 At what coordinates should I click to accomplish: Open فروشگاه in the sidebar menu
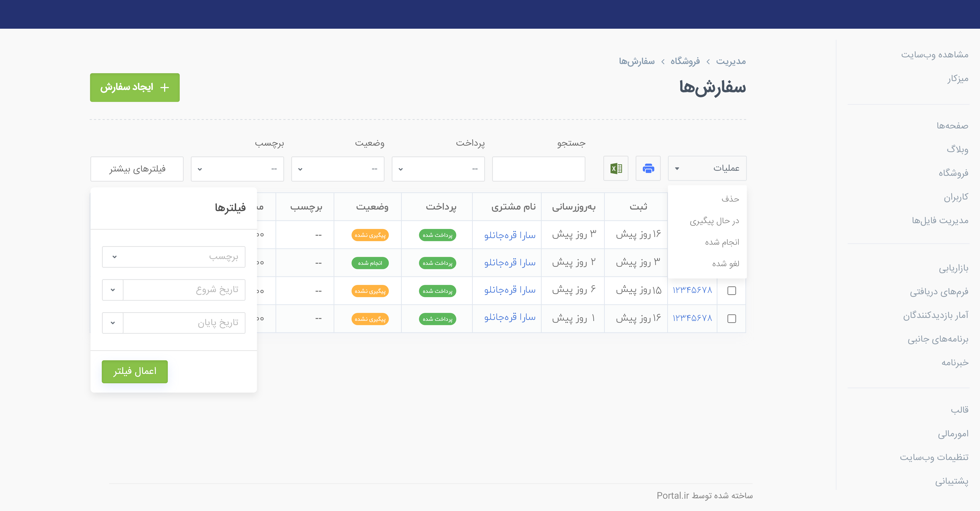[x=953, y=173]
